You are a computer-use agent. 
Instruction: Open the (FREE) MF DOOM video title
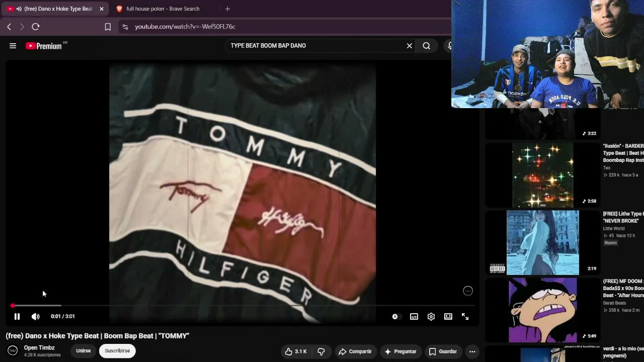(x=623, y=288)
